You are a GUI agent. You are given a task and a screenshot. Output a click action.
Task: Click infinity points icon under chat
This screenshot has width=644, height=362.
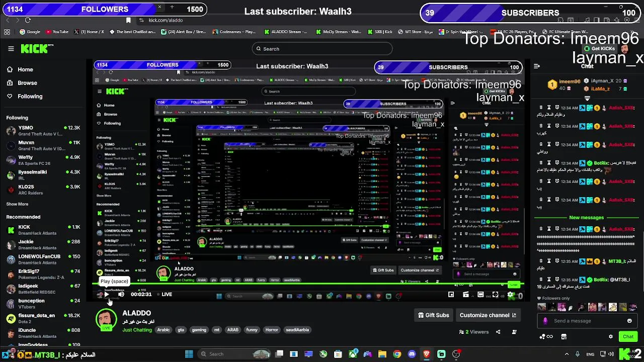(546, 337)
